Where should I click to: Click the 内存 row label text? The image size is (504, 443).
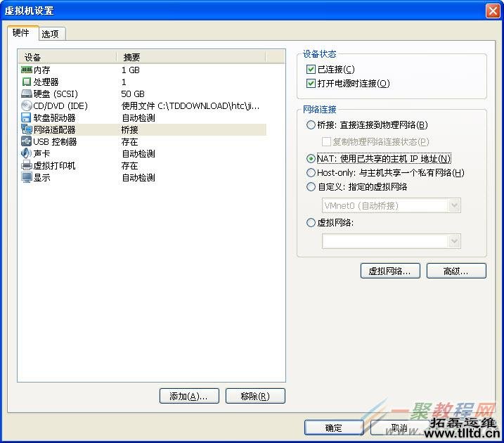41,70
